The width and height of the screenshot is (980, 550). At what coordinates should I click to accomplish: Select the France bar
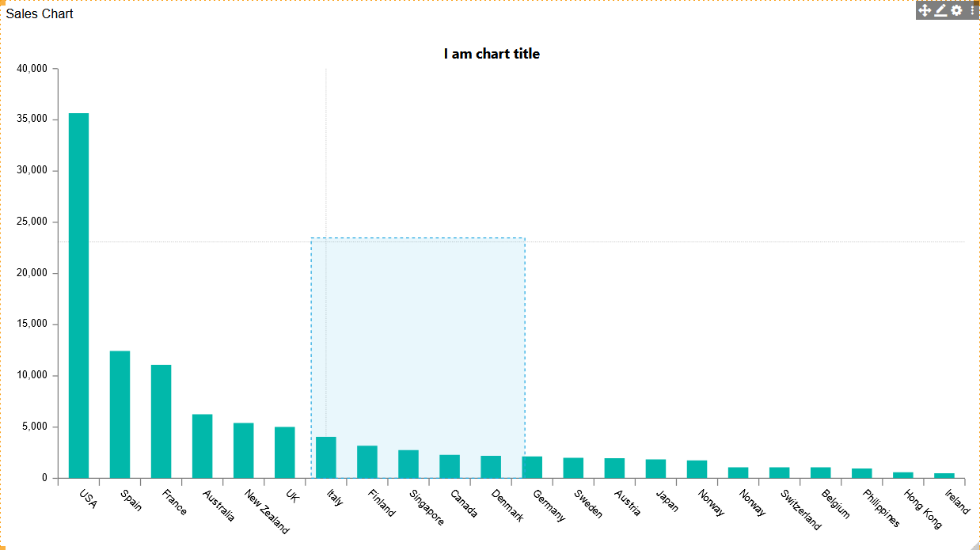pos(161,421)
